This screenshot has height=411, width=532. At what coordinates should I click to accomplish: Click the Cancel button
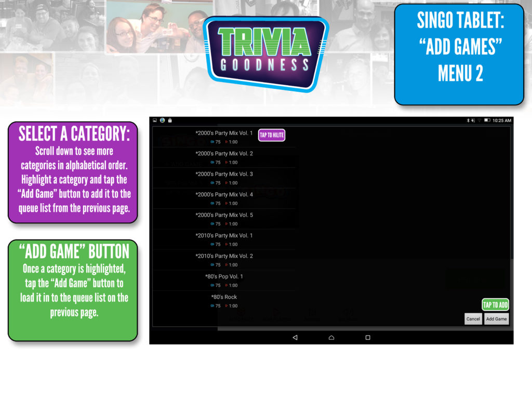[x=473, y=319]
